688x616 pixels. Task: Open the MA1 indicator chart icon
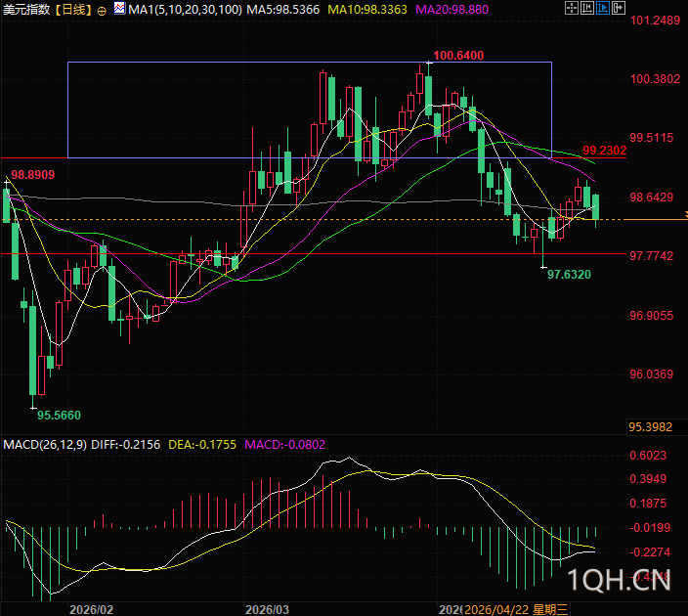point(119,9)
